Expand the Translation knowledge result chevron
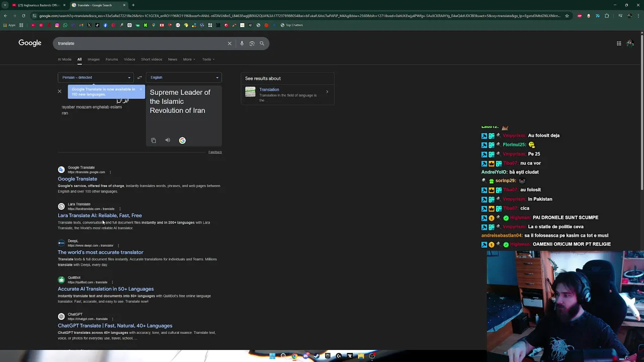 [327, 92]
